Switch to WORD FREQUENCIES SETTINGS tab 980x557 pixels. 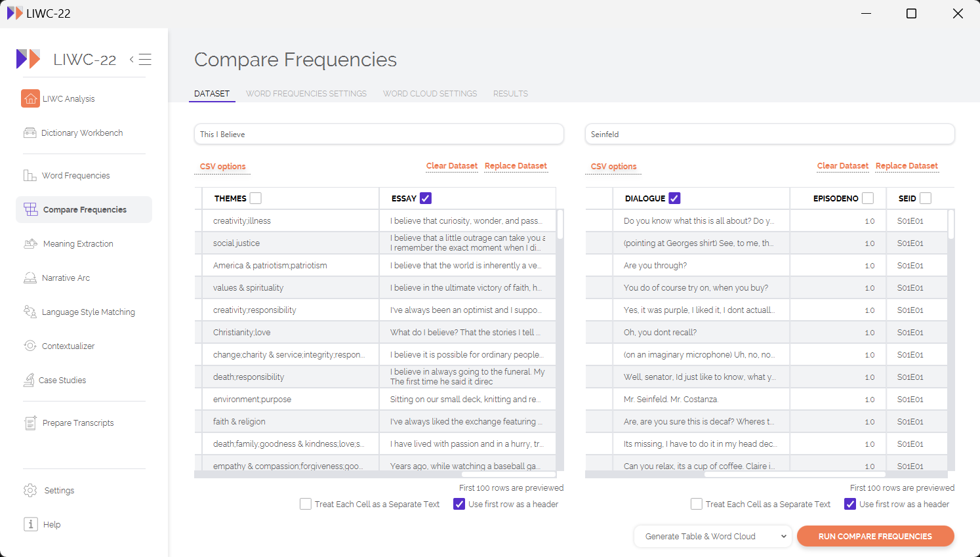point(306,94)
